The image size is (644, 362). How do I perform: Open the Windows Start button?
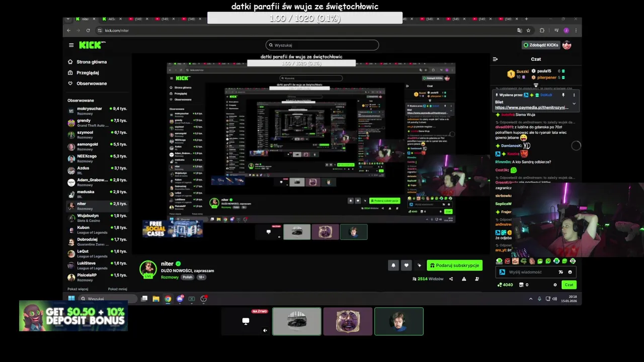click(71, 299)
